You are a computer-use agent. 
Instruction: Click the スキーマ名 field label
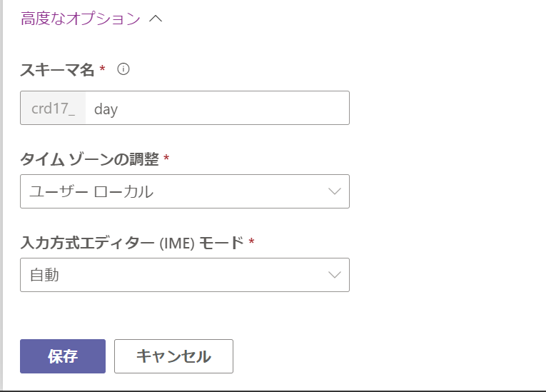pos(58,69)
